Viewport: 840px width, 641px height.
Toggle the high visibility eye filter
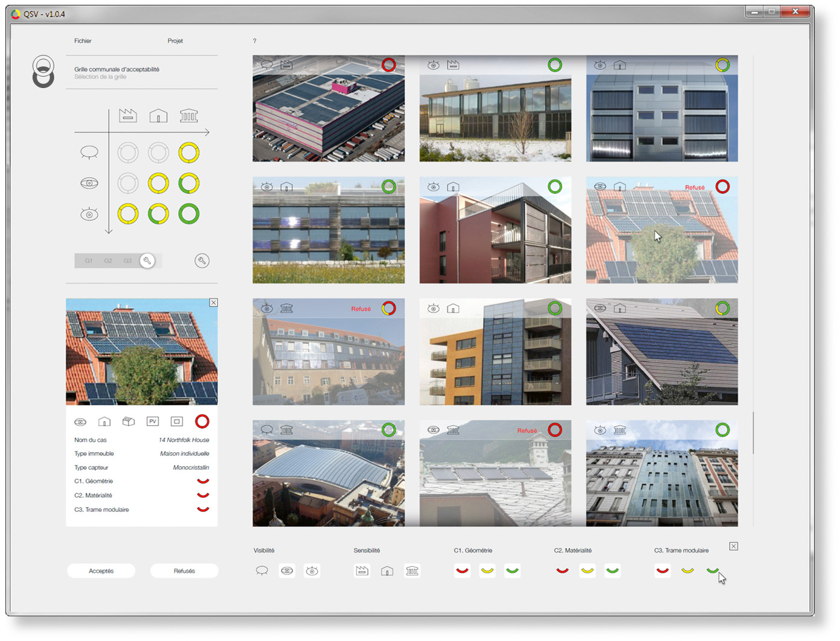pyautogui.click(x=312, y=570)
